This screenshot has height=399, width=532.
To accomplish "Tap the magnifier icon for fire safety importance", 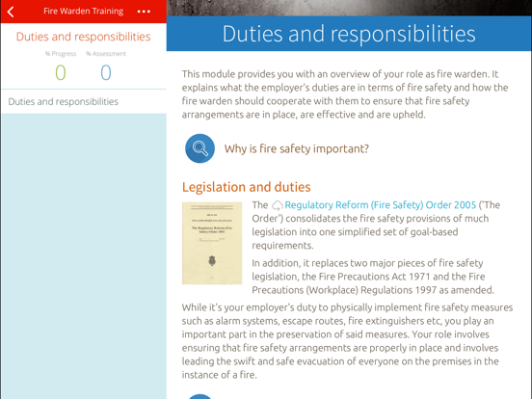I will 199,148.
